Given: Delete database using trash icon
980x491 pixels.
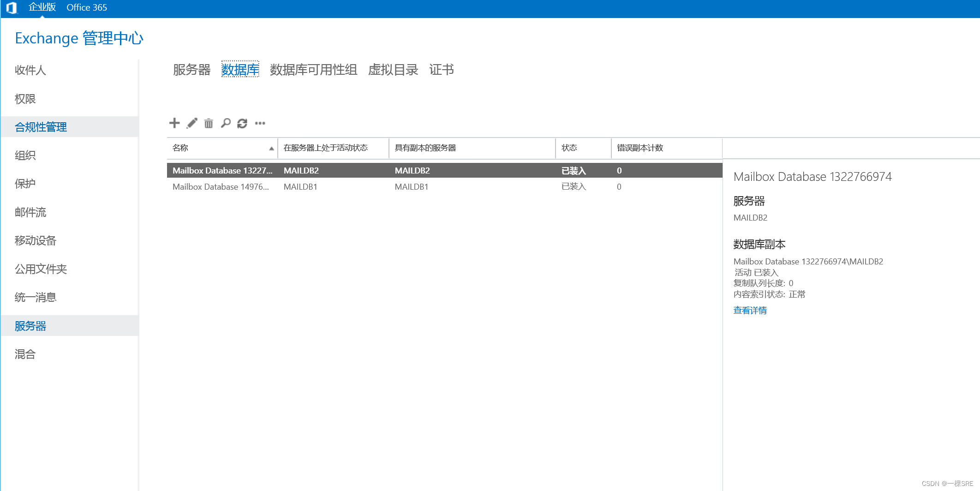Looking at the screenshot, I should click(x=209, y=123).
